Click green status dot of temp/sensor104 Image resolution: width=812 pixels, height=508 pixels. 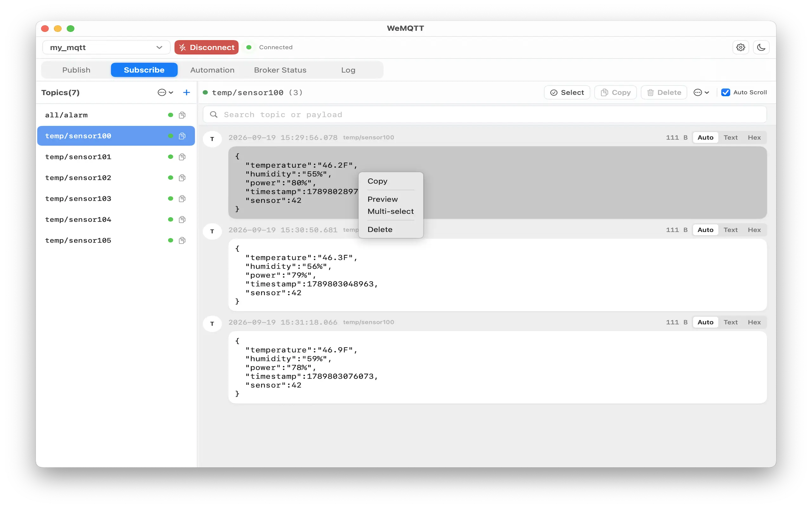coord(170,219)
